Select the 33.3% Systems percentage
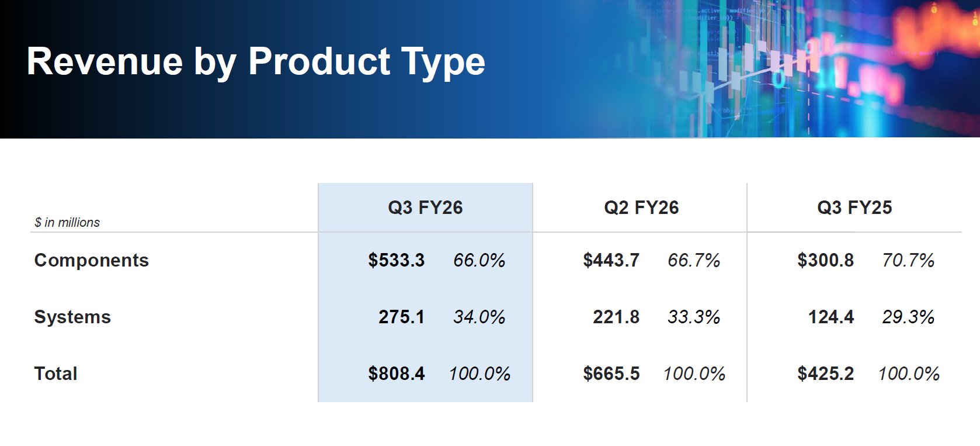 pyautogui.click(x=694, y=317)
